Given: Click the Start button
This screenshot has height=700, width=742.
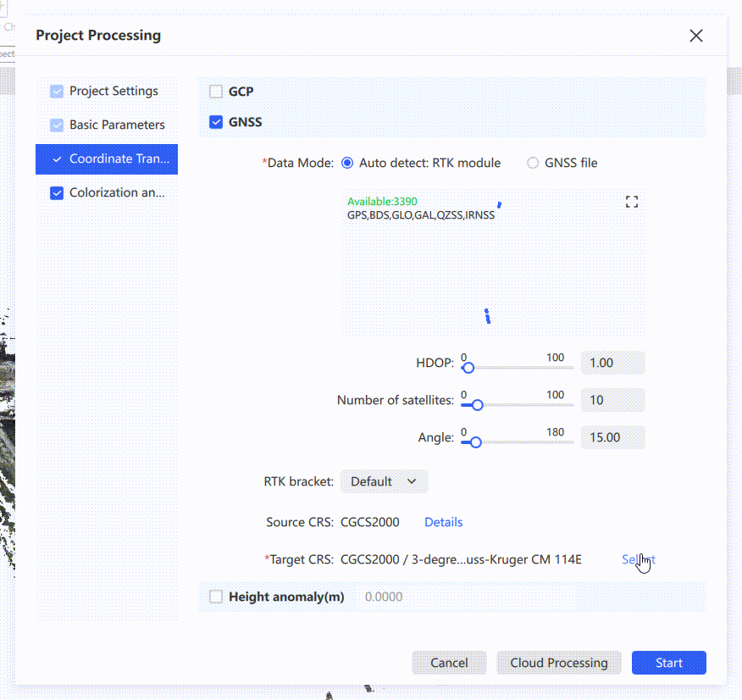Looking at the screenshot, I should [668, 663].
